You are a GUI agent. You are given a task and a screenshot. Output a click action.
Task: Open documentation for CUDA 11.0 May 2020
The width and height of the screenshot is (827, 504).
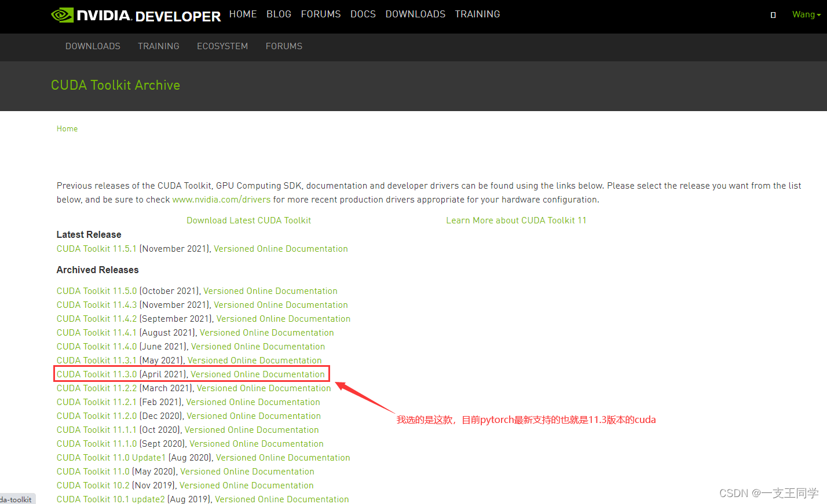(247, 472)
